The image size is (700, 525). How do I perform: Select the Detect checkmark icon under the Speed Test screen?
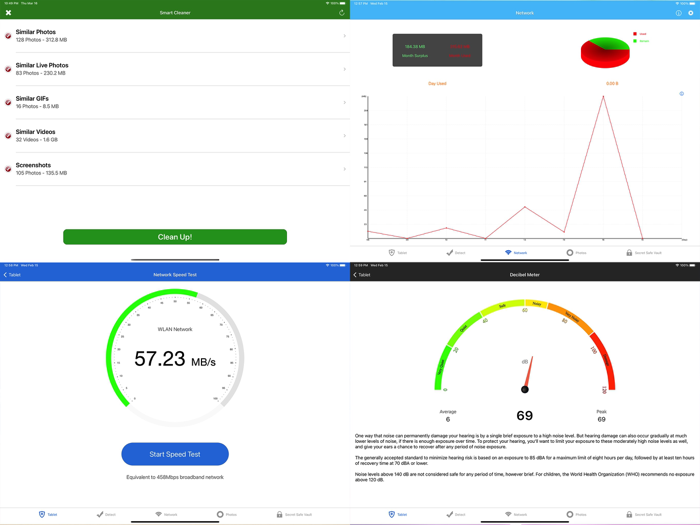tap(100, 514)
